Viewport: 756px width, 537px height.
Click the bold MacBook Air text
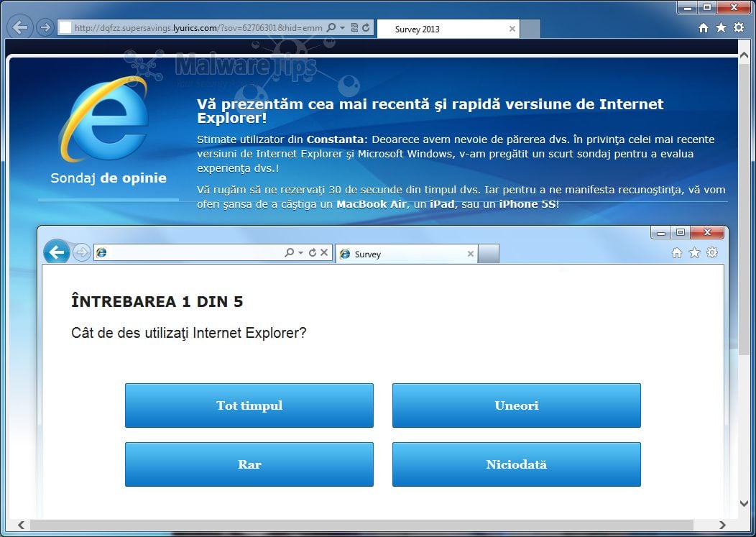point(372,204)
